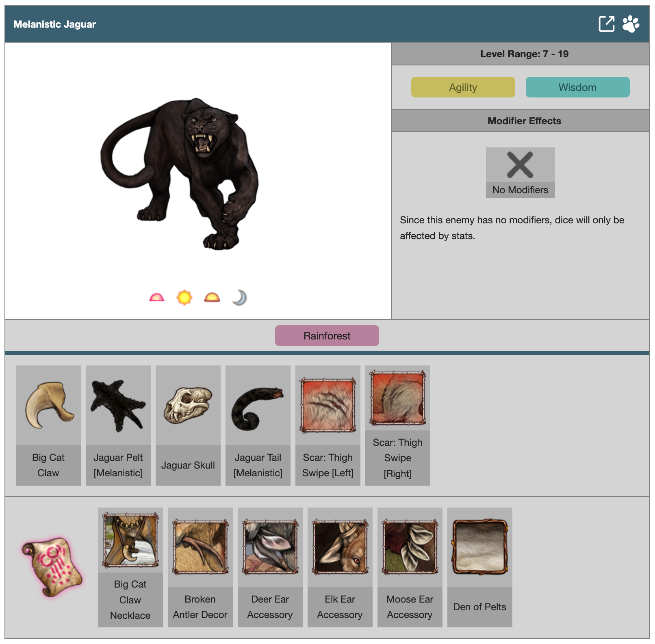The width and height of the screenshot is (655, 644).
Task: Select the crescent moon night icon
Action: [x=239, y=298]
